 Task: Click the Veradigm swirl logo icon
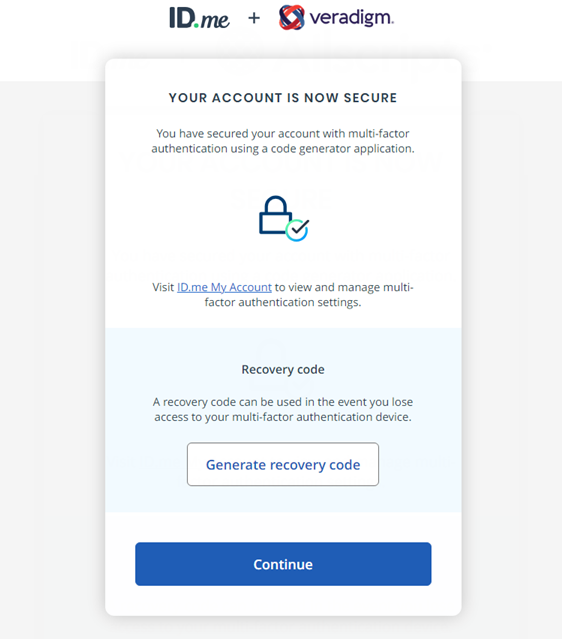(291, 18)
